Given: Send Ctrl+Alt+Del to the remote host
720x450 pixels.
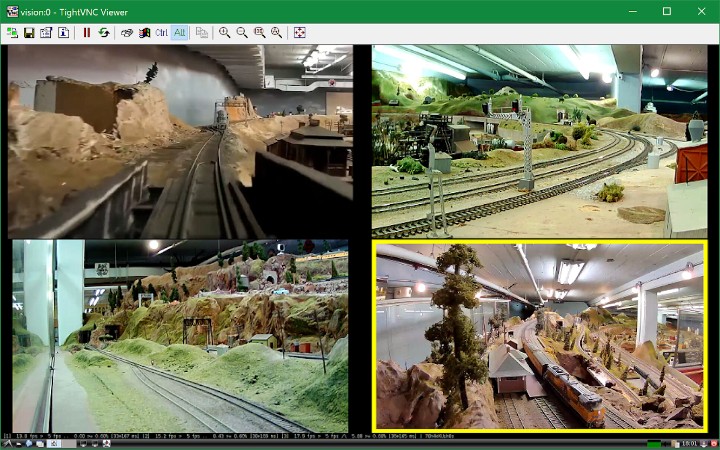Looking at the screenshot, I should pos(127,33).
